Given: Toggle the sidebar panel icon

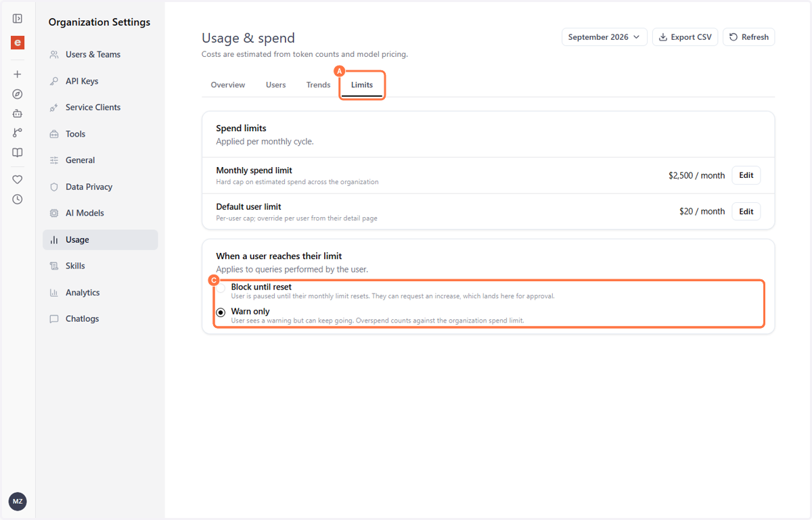Looking at the screenshot, I should click(x=18, y=19).
